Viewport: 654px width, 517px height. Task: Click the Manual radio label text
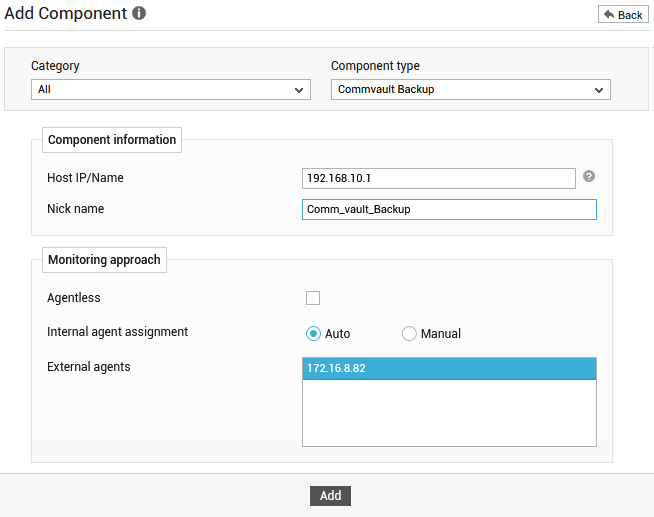(441, 334)
